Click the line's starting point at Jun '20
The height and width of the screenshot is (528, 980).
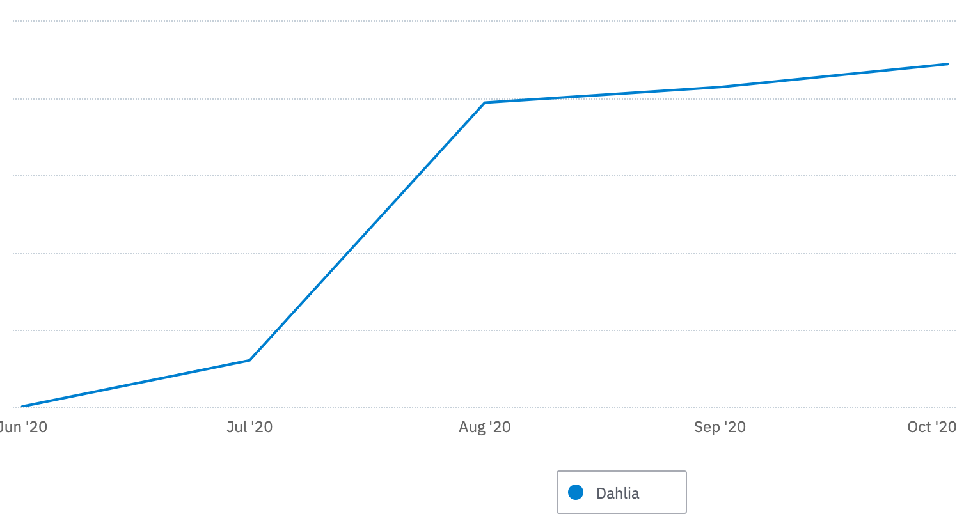point(23,406)
